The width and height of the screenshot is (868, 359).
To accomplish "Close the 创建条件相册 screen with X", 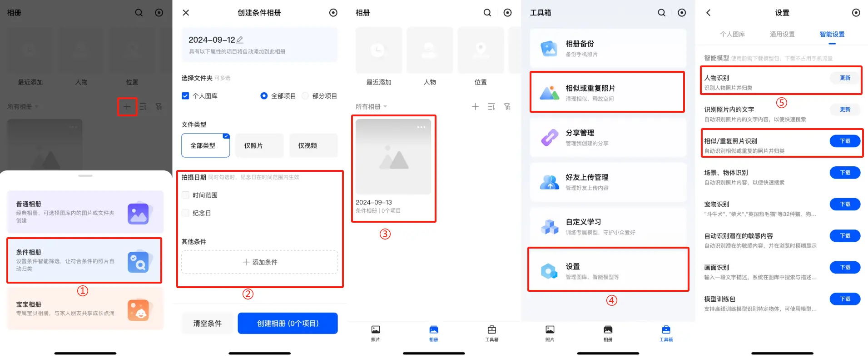I will (186, 13).
